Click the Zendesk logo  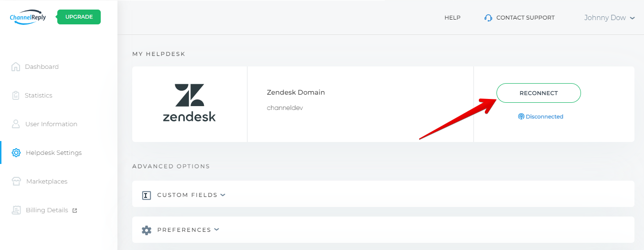pos(190,103)
